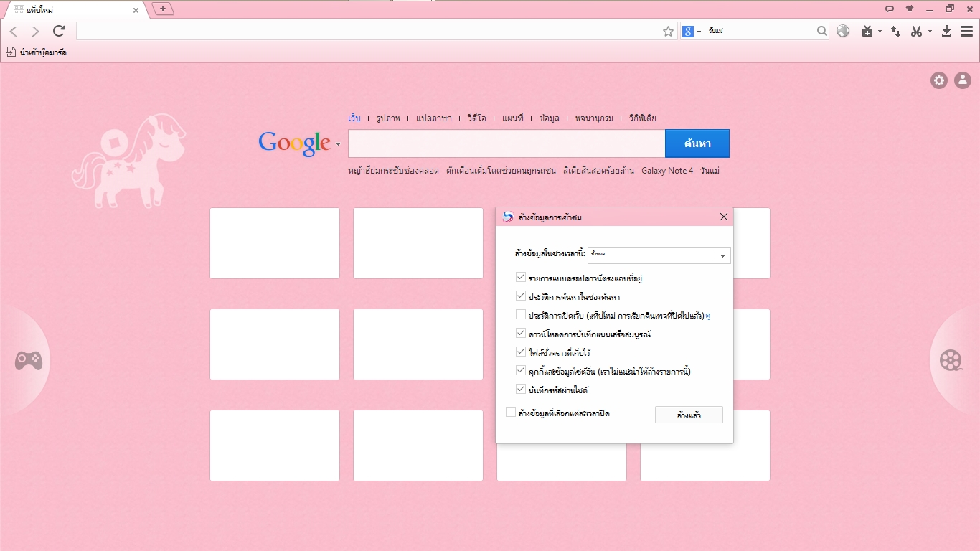The image size is (980, 551).
Task: Click the Google search engine icon
Action: click(x=688, y=31)
